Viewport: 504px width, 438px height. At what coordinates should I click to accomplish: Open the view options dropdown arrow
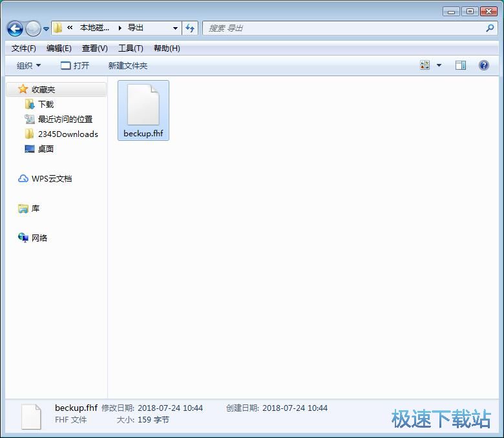click(x=439, y=65)
